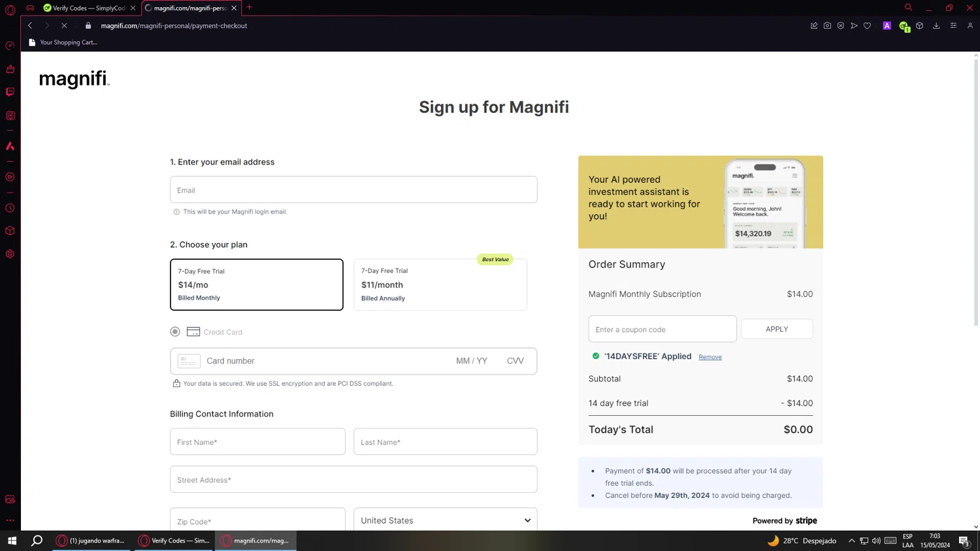Open Aria AI icon in sidebar
The height and width of the screenshot is (551, 980).
[x=10, y=146]
